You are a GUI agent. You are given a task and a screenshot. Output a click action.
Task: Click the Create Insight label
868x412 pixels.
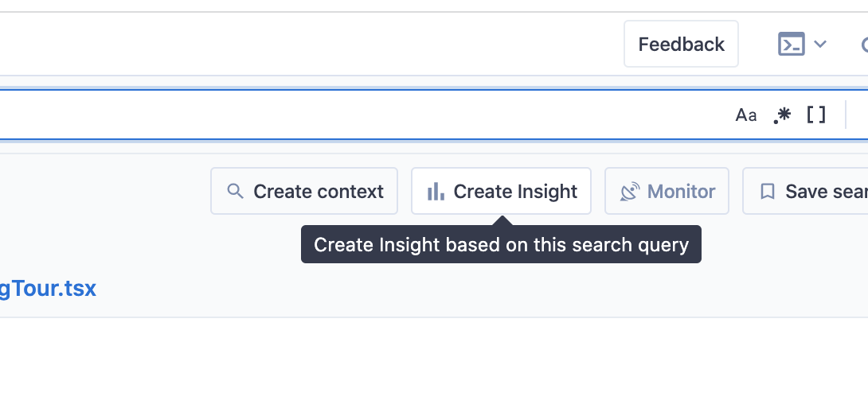[515, 192]
